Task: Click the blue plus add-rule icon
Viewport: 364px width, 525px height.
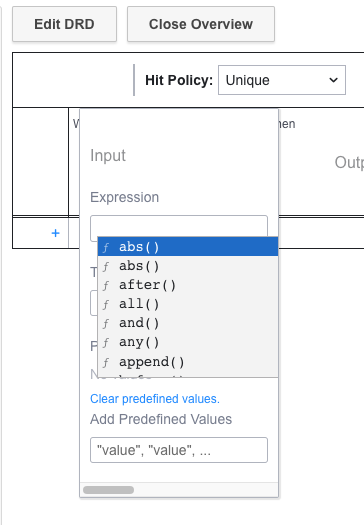Action: coord(56,233)
